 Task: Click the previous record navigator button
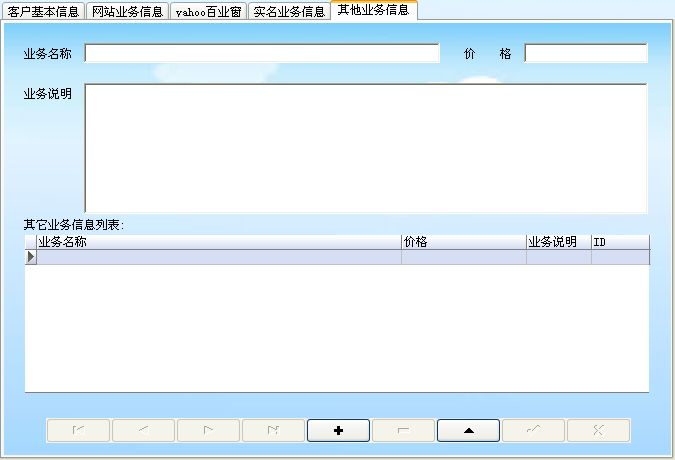[143, 430]
